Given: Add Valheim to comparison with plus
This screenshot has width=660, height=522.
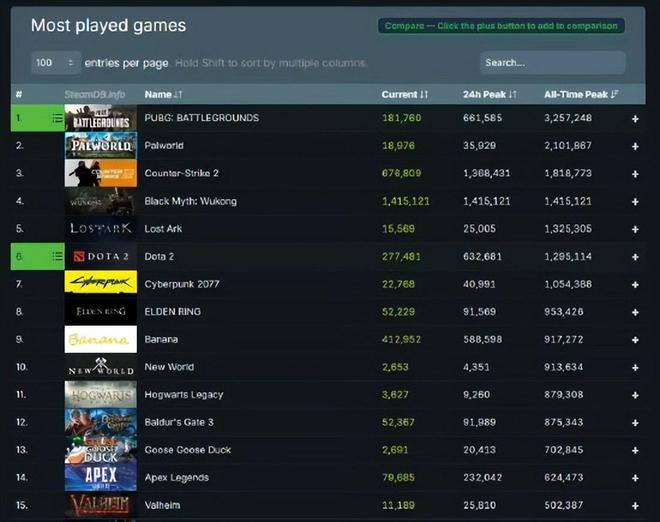Looking at the screenshot, I should tap(635, 505).
